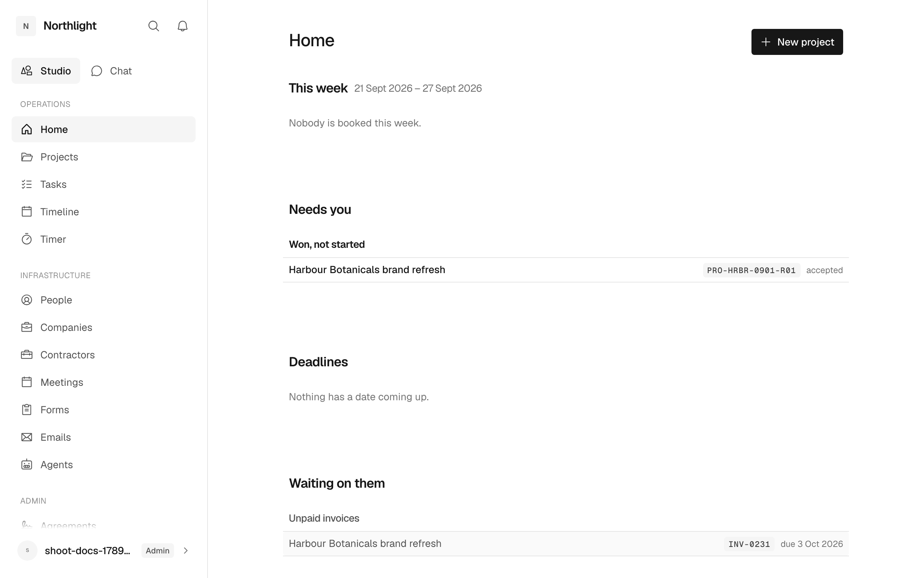Click 'due 3 Oct 2026' text

pos(811,544)
